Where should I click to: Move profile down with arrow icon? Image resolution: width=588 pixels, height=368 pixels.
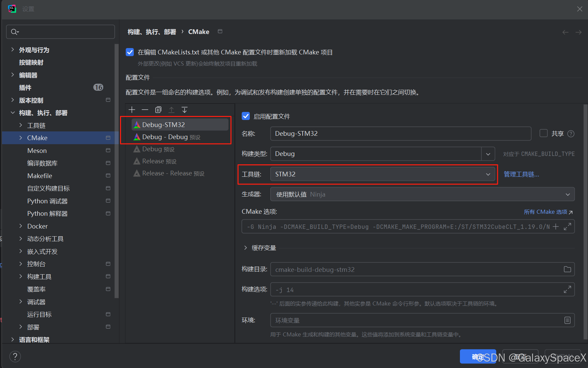click(x=185, y=110)
